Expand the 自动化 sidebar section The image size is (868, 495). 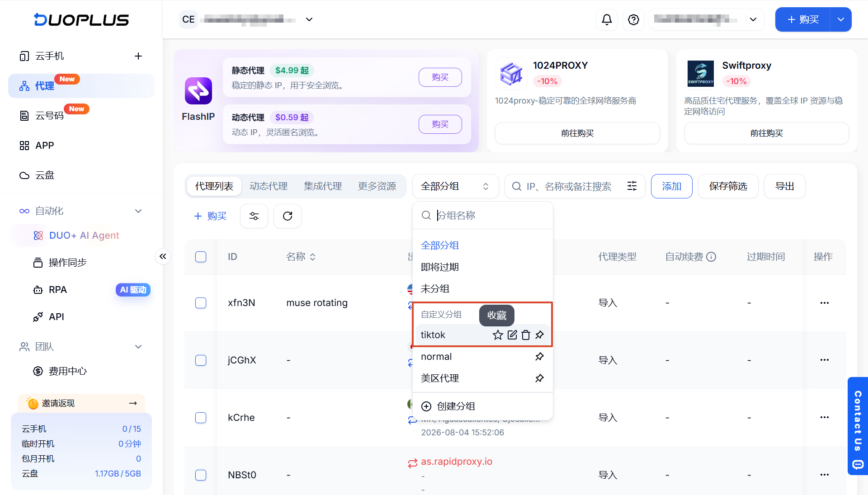tap(138, 211)
